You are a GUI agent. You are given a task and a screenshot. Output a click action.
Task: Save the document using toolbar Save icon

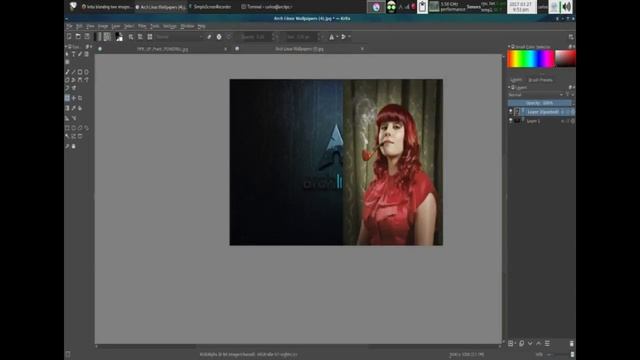(x=87, y=37)
